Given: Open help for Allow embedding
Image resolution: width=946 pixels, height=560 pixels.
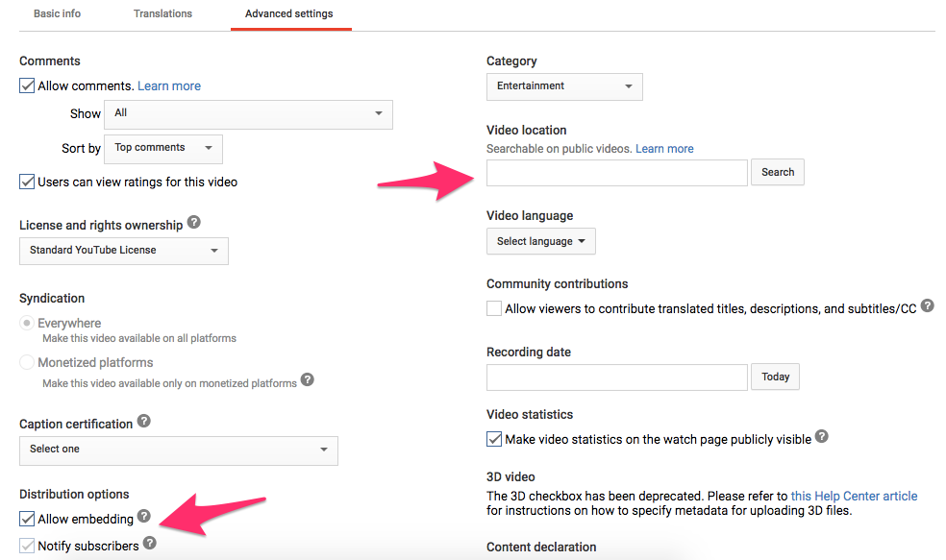Looking at the screenshot, I should tap(144, 516).
